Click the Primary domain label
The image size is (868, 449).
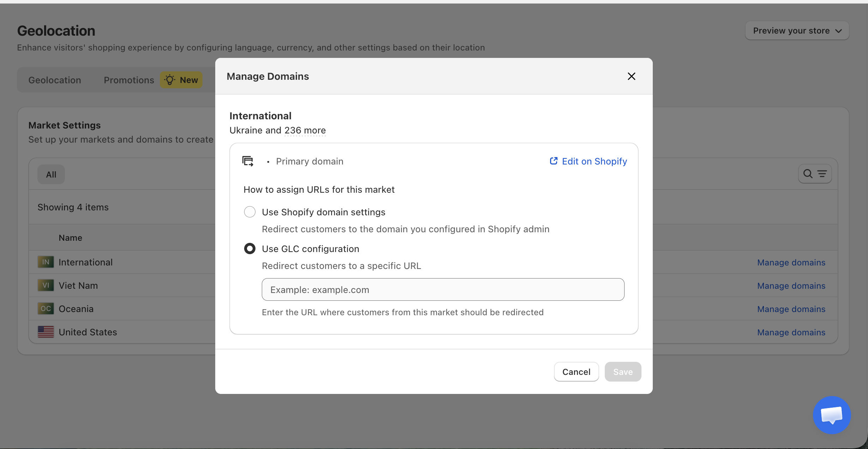point(309,161)
